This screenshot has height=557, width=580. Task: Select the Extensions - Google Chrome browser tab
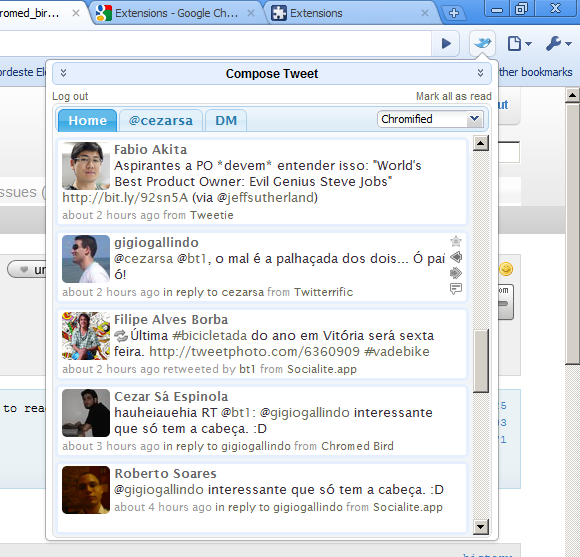(177, 13)
